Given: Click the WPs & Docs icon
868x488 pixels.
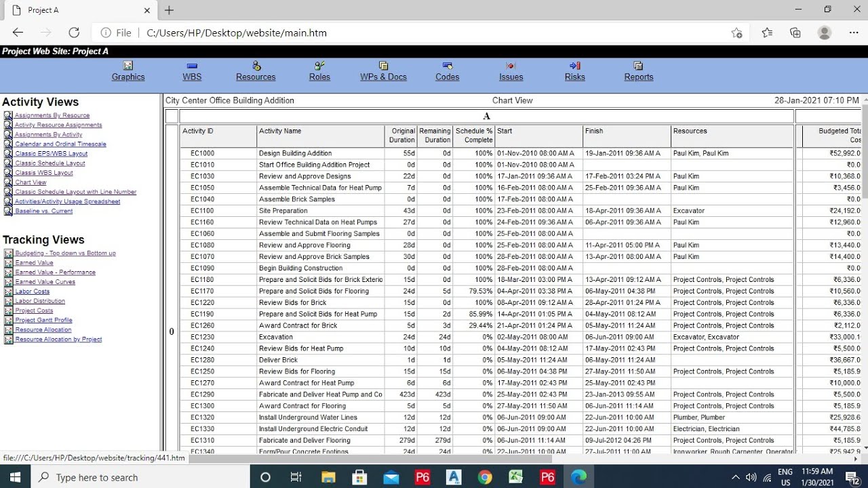Looking at the screenshot, I should [x=383, y=66].
